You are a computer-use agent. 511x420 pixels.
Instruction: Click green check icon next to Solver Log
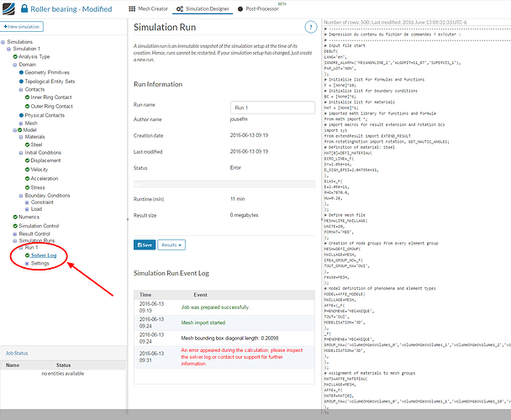tap(28, 255)
